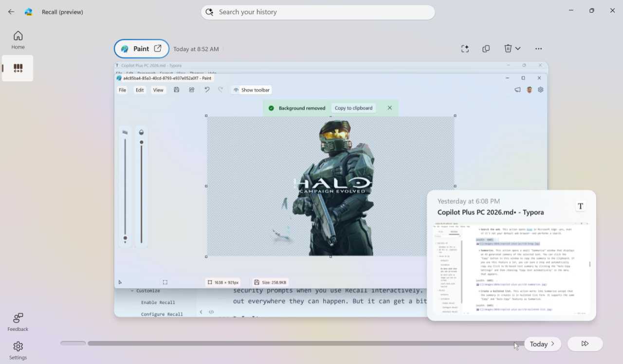Open the File menu in Paint
The image size is (623, 364).
[123, 90]
